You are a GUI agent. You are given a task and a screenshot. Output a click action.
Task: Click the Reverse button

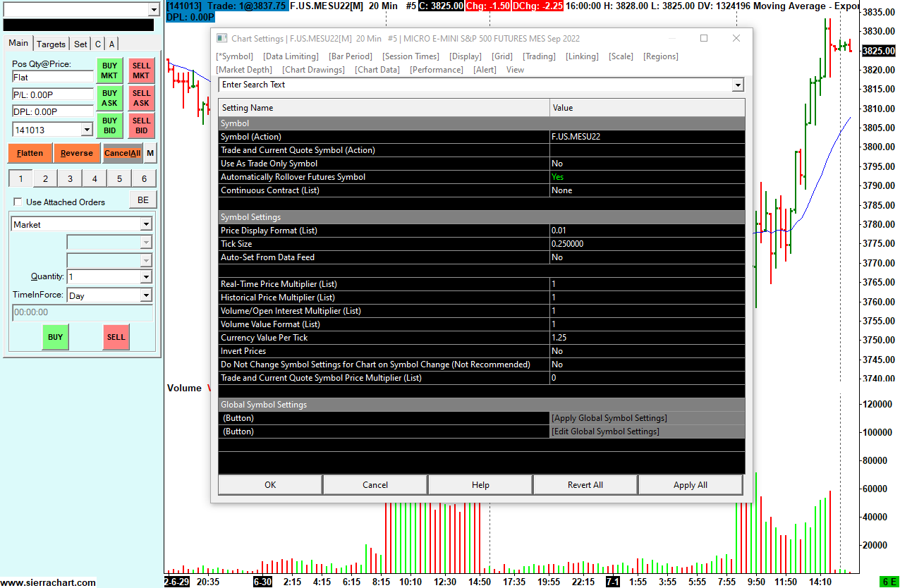tap(77, 153)
